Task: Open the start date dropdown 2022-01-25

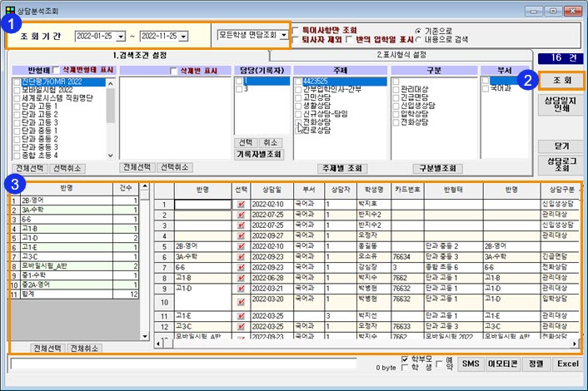Action: click(121, 37)
